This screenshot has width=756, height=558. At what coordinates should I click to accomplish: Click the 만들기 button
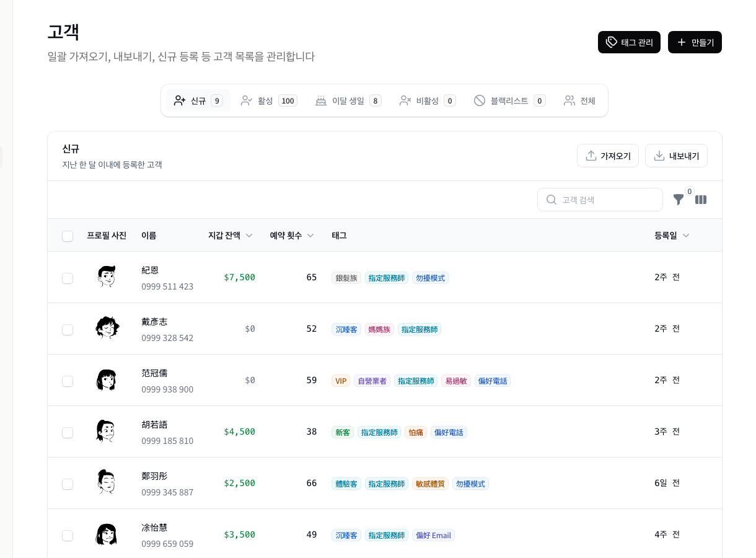(x=695, y=42)
